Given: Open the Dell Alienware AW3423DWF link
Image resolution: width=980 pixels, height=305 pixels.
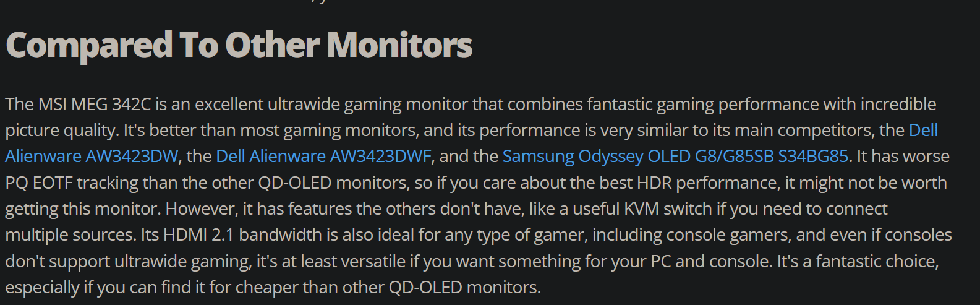Looking at the screenshot, I should tap(323, 156).
